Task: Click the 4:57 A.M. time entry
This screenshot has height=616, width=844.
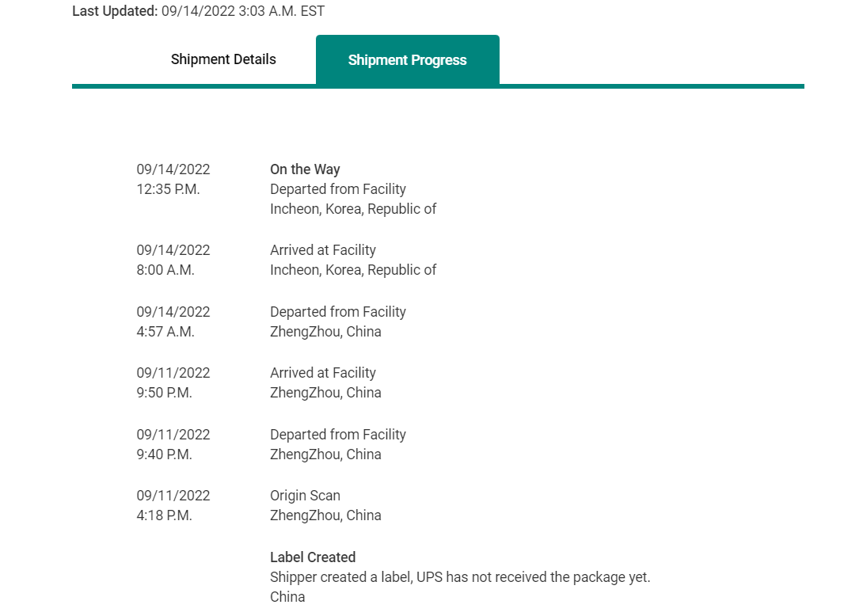Action: 165,332
